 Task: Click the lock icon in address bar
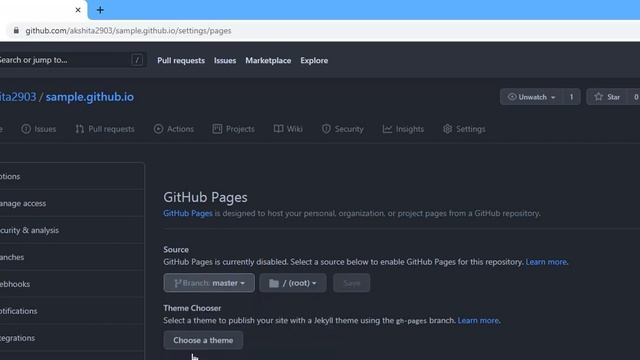tap(16, 31)
